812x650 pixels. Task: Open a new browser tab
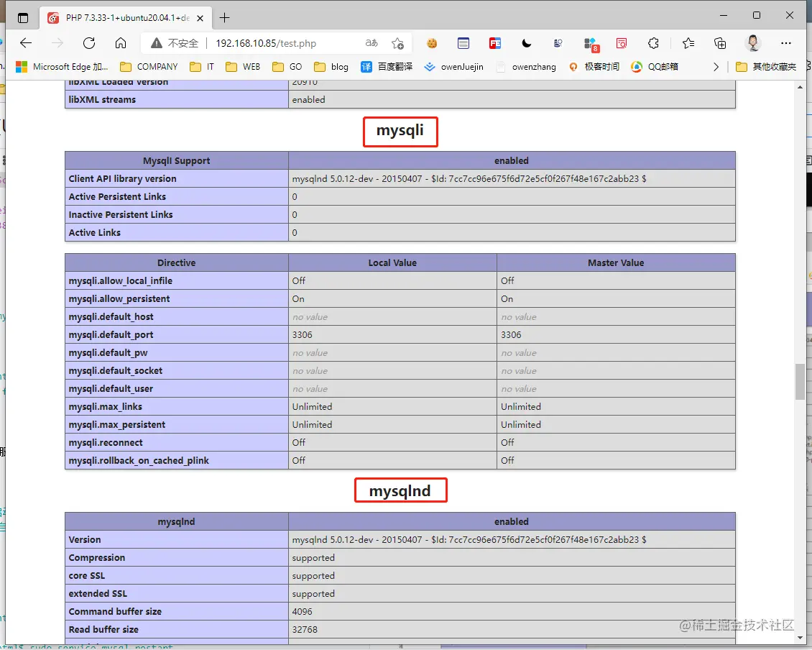pos(224,18)
